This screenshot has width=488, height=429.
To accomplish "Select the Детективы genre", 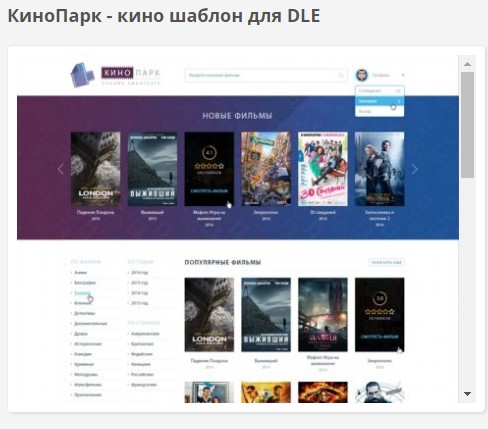I will click(85, 313).
